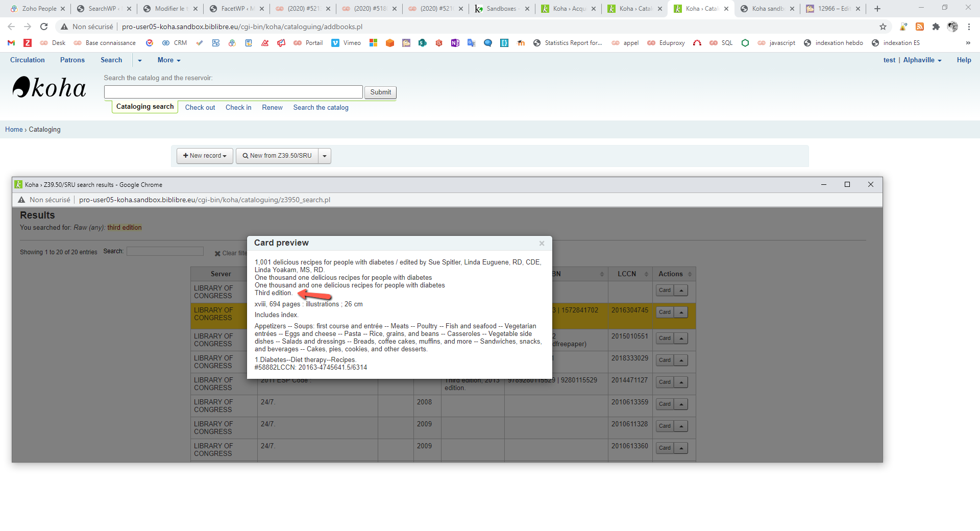
Task: Open Gmail bookmark icon
Action: click(x=11, y=43)
